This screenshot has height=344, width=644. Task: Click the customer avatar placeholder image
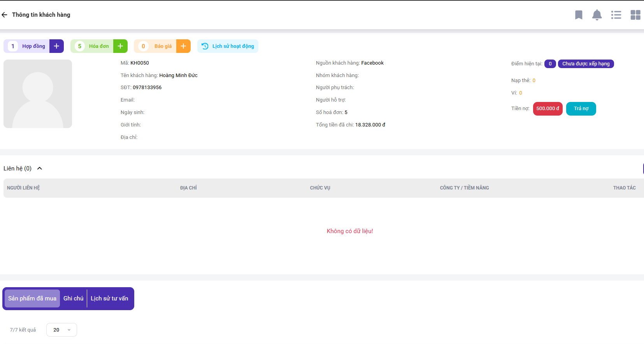click(x=38, y=94)
